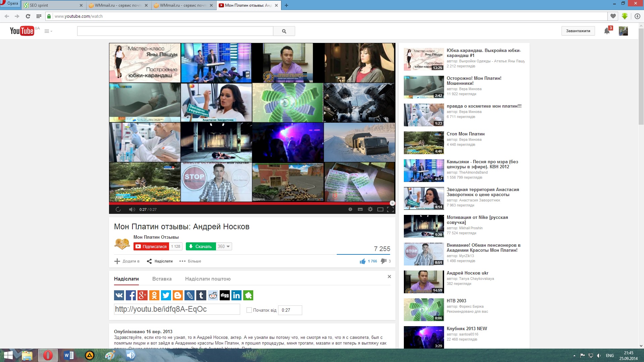Viewport: 644px width, 362px height.
Task: Open the 'Стоп Мон Платин' suggested video
Action: click(465, 134)
